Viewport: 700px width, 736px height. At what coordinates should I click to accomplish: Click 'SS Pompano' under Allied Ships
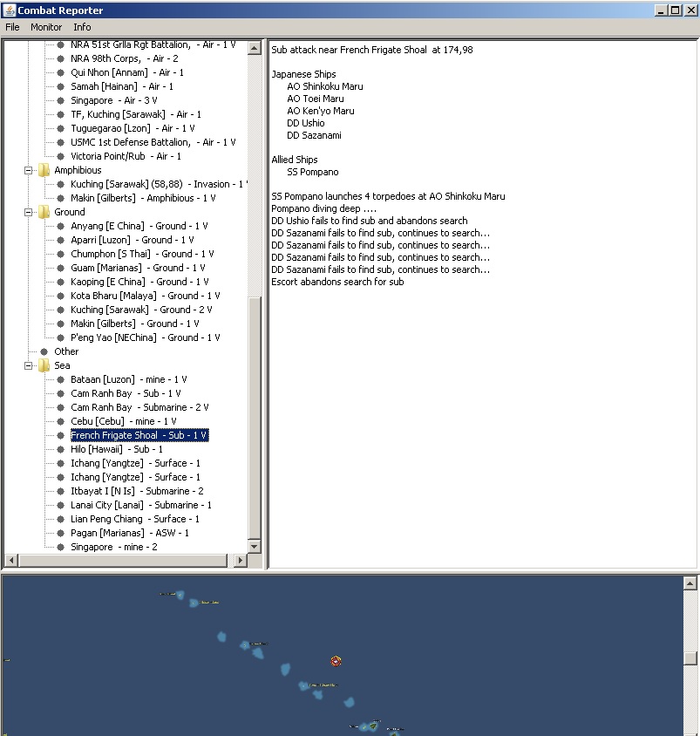pyautogui.click(x=312, y=172)
